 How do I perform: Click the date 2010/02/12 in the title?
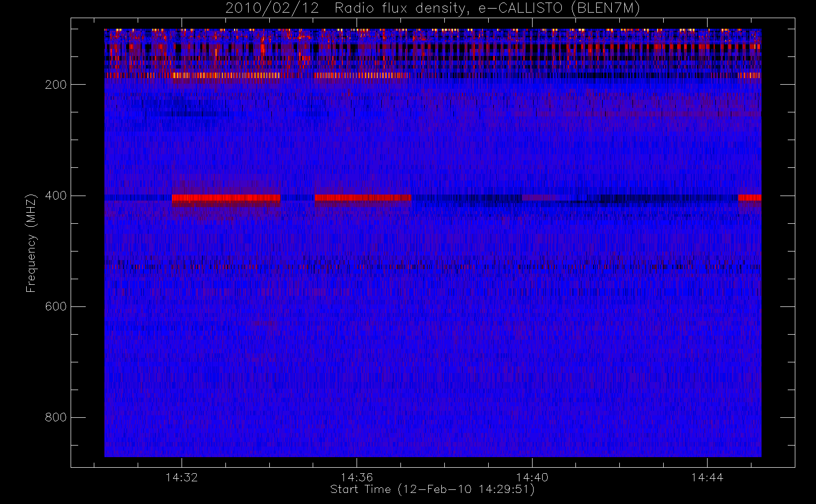pyautogui.click(x=272, y=9)
